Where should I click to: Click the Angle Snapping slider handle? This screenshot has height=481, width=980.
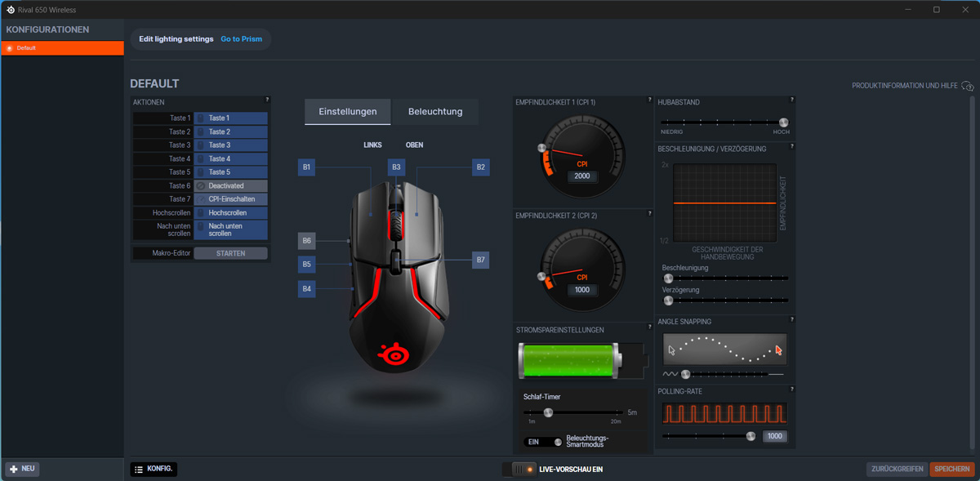pos(686,374)
